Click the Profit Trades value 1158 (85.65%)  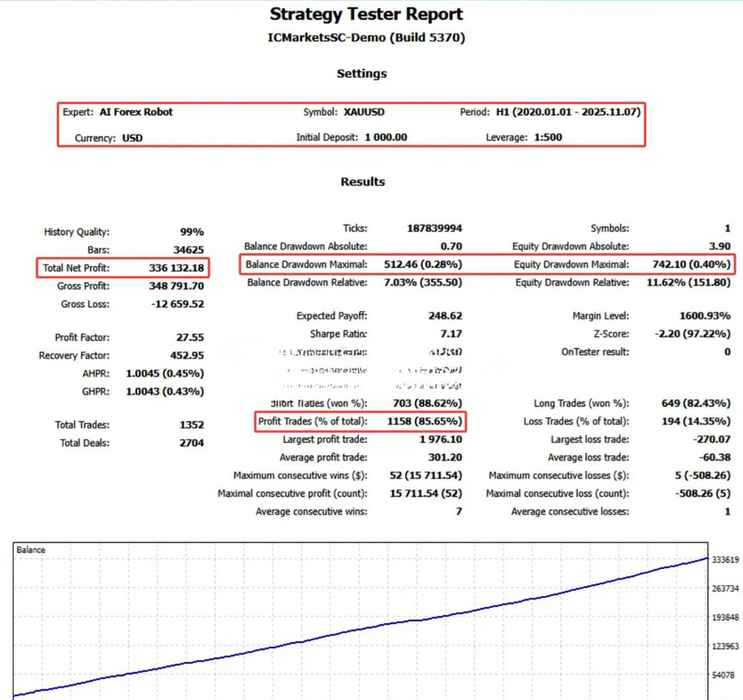[424, 421]
